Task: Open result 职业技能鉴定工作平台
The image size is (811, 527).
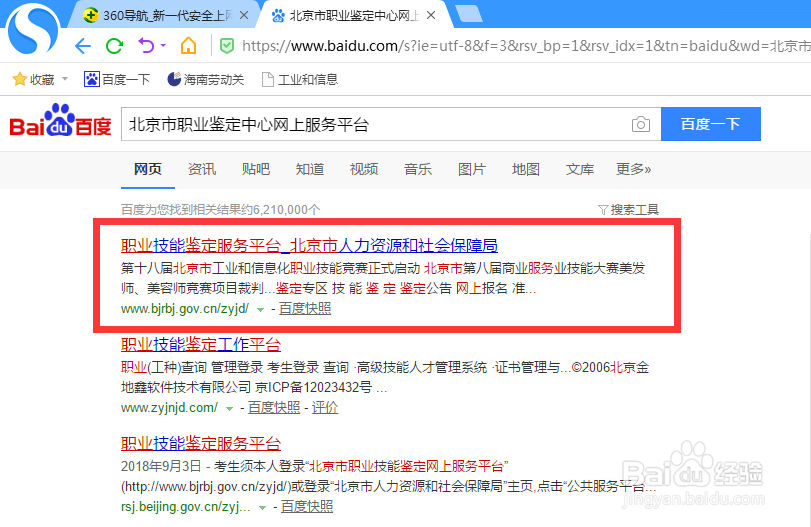Action: 201,344
